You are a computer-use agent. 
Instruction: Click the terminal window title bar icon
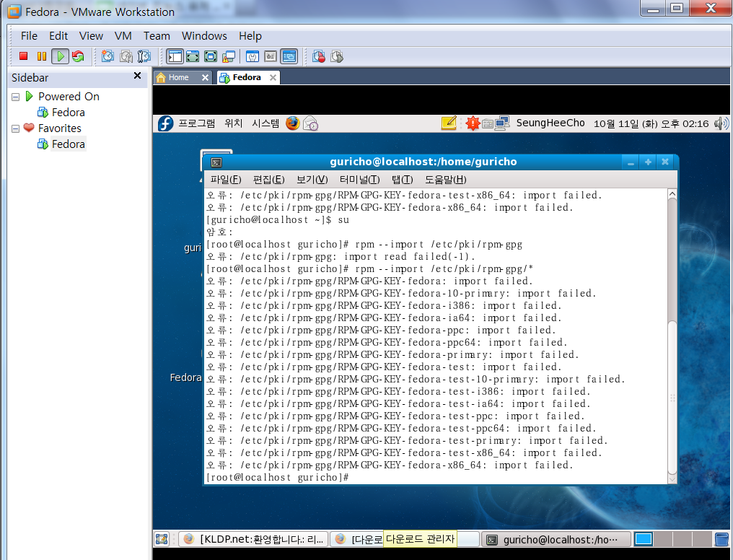tap(216, 162)
